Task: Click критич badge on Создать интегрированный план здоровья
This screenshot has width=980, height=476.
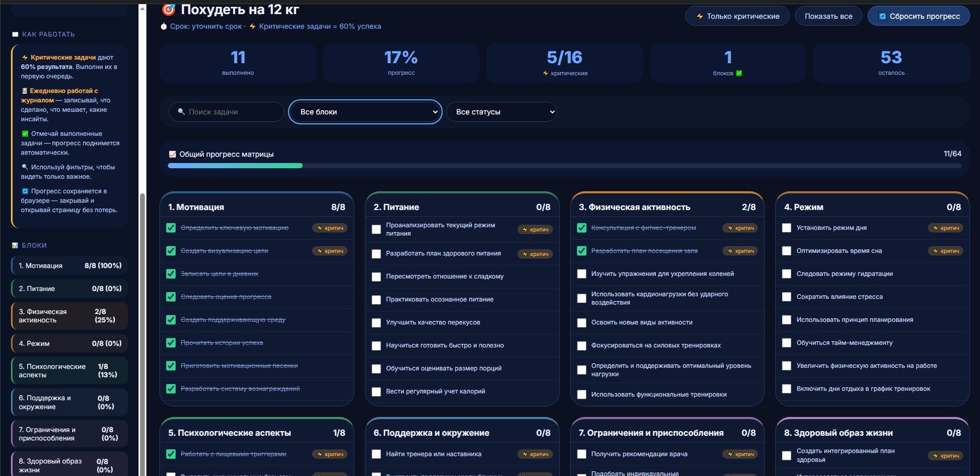Action: (x=946, y=456)
